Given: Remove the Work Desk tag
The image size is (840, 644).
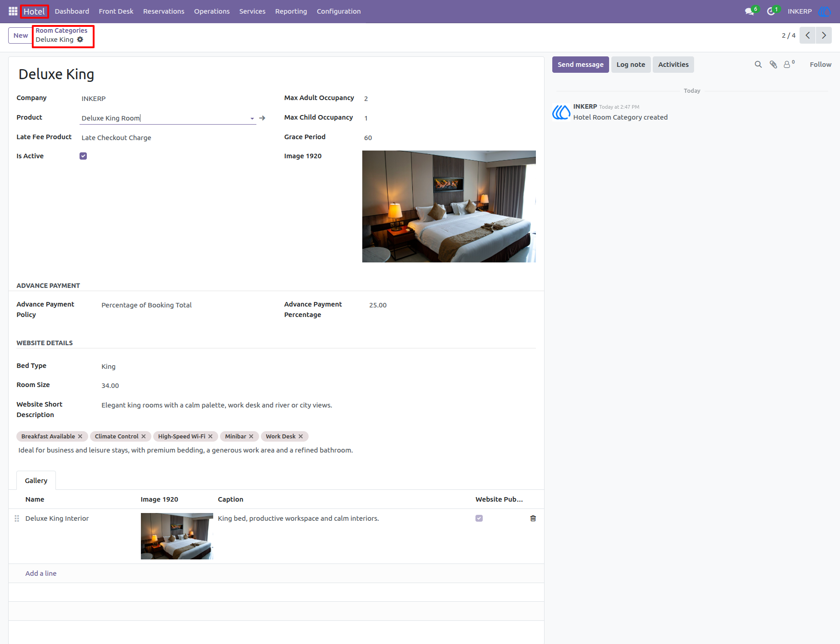Looking at the screenshot, I should [301, 437].
